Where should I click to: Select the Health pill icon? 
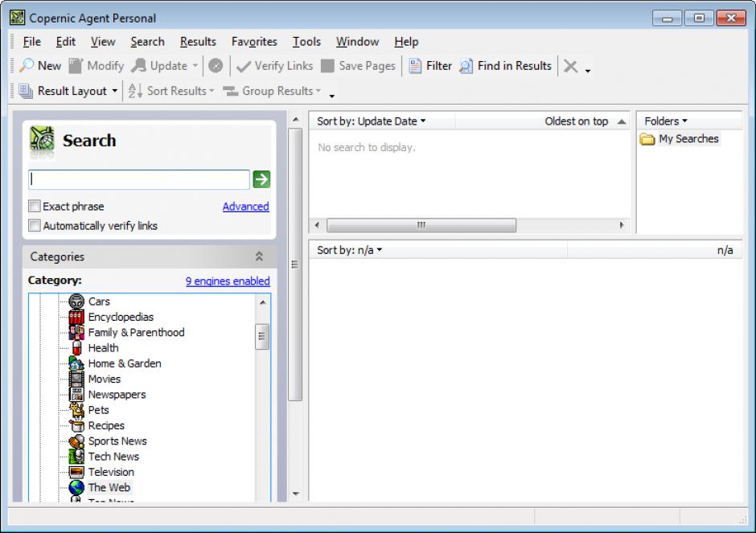tap(76, 347)
